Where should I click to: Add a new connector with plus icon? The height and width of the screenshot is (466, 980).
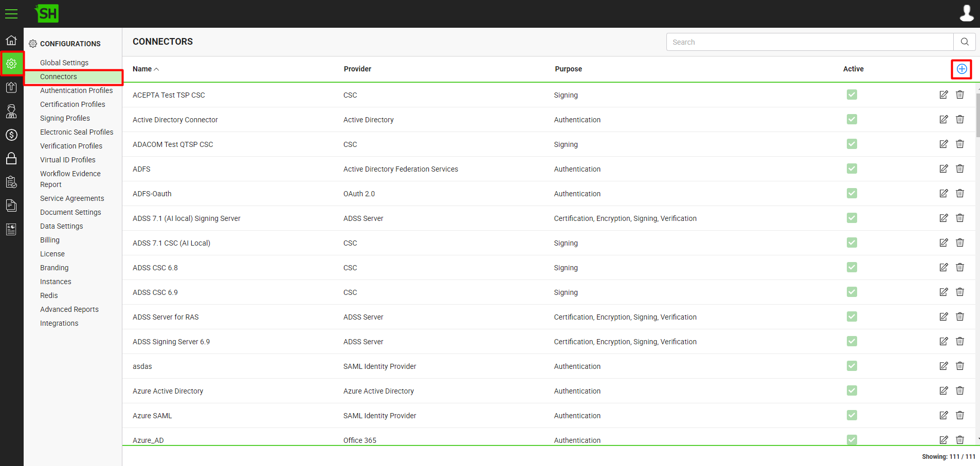(x=961, y=69)
